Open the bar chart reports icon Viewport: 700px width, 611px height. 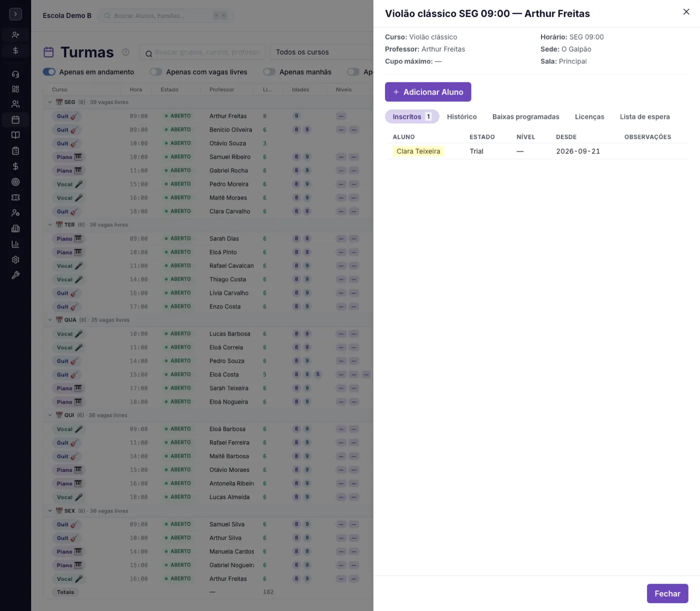coord(15,244)
